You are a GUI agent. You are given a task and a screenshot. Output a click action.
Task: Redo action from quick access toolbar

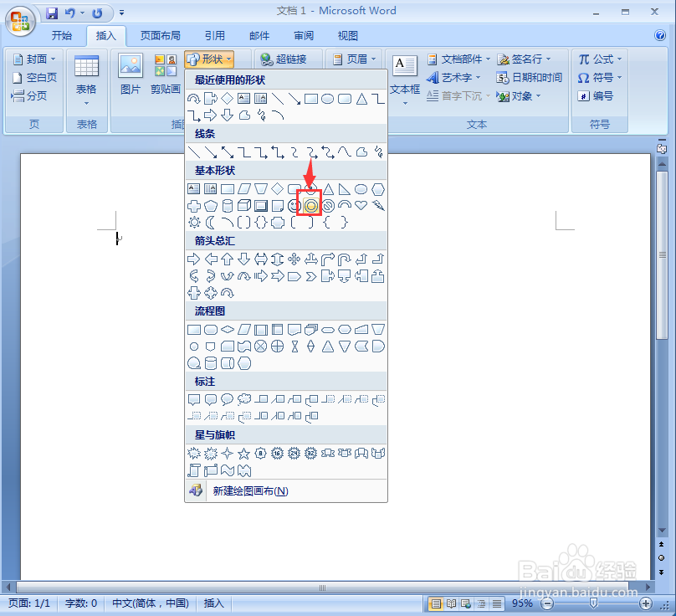point(97,13)
